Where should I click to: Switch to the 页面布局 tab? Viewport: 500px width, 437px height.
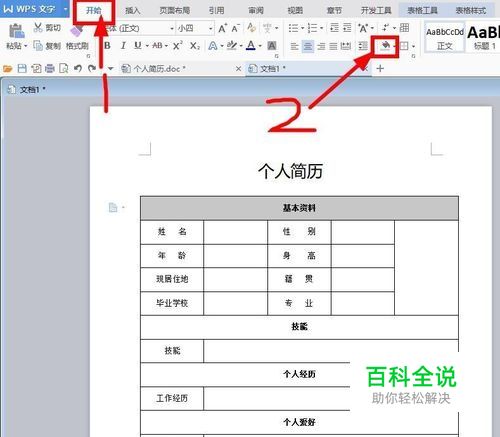[x=175, y=11]
